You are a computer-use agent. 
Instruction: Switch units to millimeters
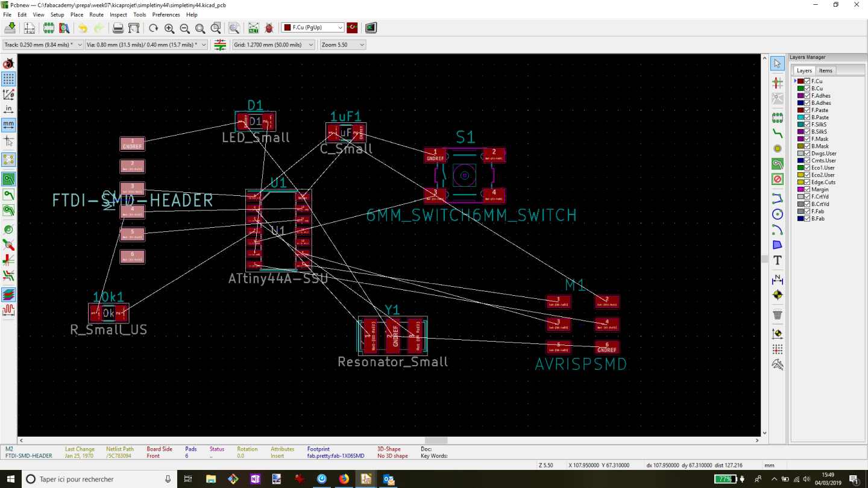click(8, 125)
